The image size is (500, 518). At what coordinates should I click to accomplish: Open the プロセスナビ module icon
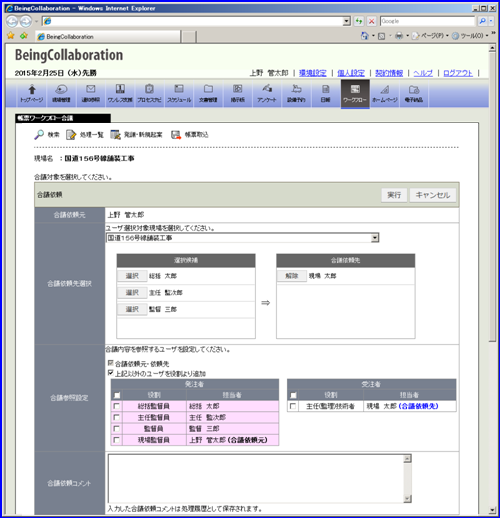click(149, 94)
